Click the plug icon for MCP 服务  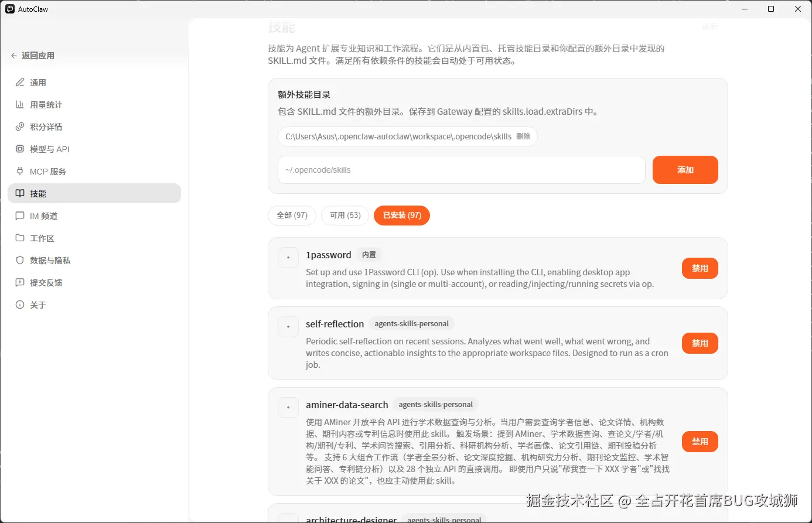coord(20,172)
